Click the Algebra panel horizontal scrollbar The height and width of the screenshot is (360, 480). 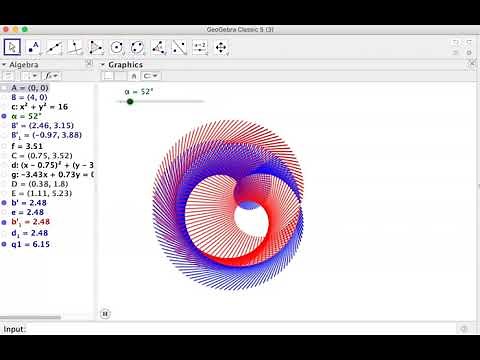click(x=30, y=317)
